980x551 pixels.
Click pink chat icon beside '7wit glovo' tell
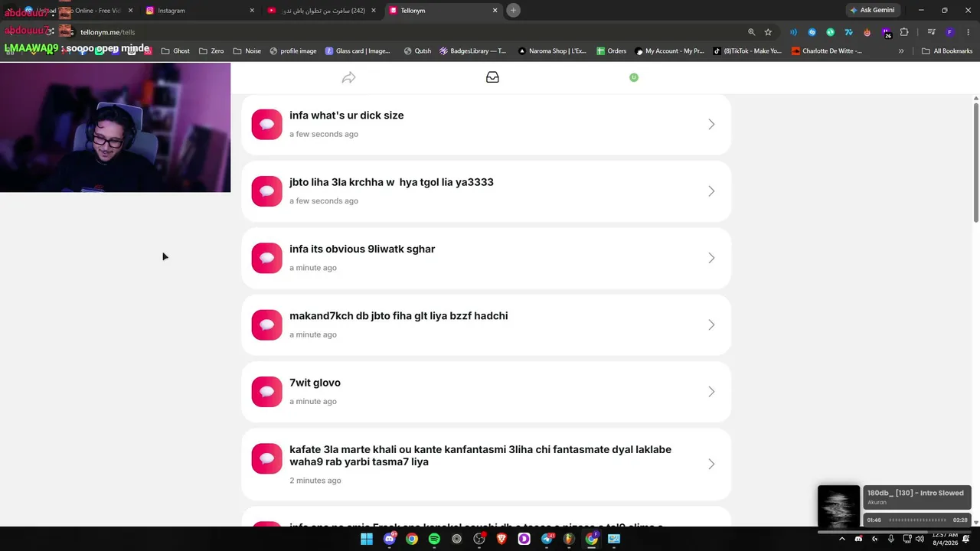(267, 392)
